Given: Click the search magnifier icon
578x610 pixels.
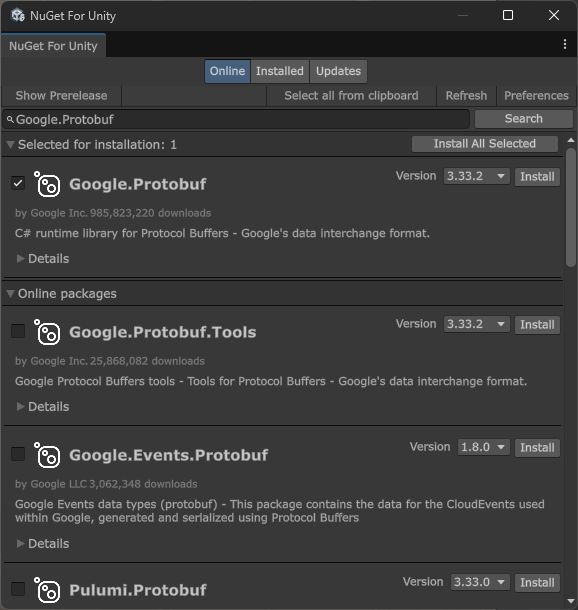Looking at the screenshot, I should [x=10, y=119].
